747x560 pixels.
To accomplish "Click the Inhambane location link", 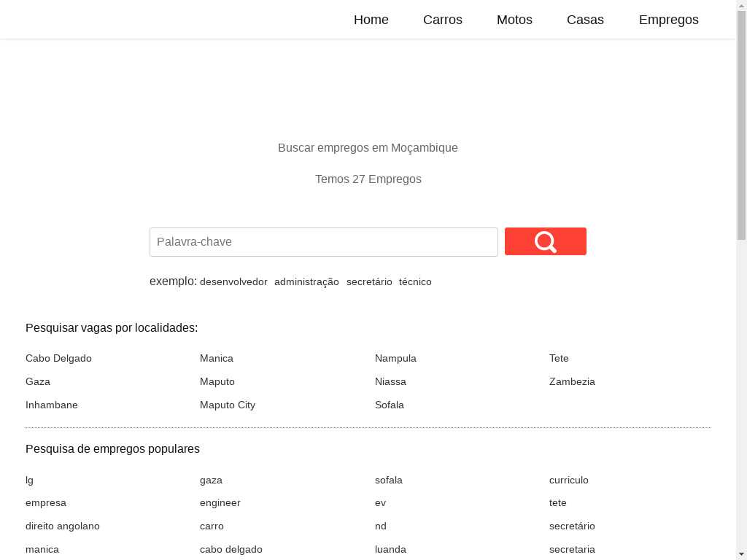I will pos(52,405).
